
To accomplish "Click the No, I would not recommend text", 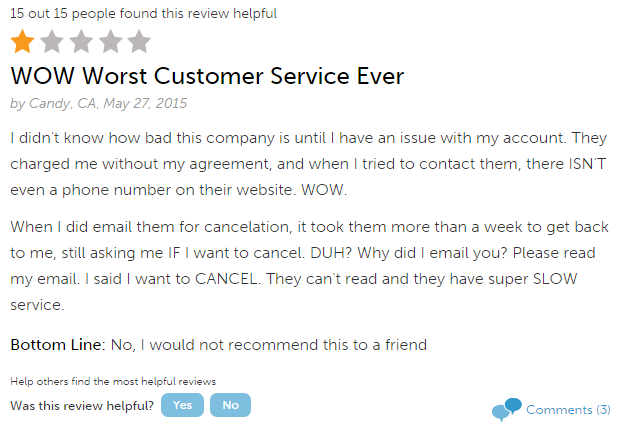I will (269, 345).
